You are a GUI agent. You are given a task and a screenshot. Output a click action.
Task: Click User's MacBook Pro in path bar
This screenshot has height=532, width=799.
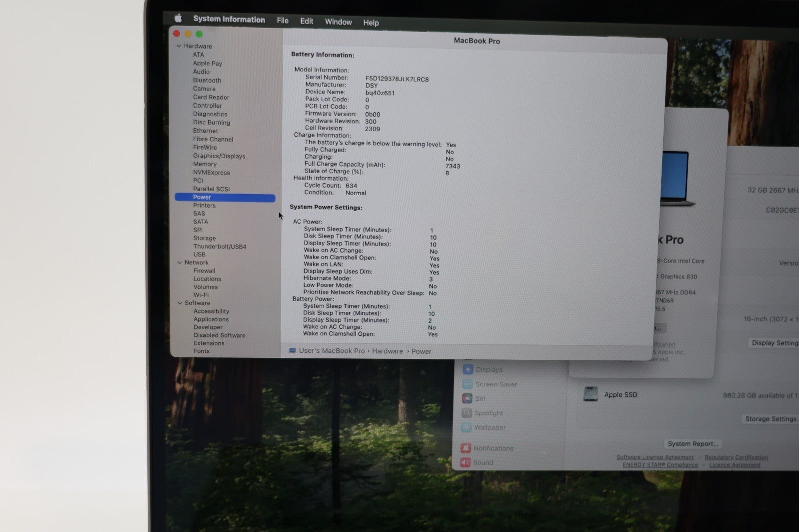click(332, 351)
